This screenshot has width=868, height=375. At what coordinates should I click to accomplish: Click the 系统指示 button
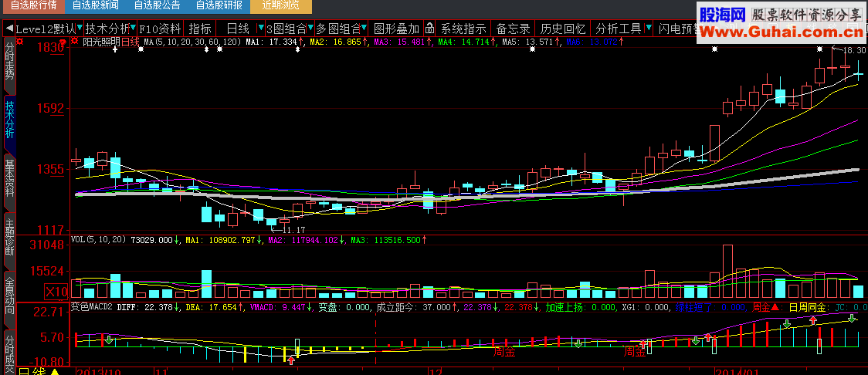[x=464, y=29]
